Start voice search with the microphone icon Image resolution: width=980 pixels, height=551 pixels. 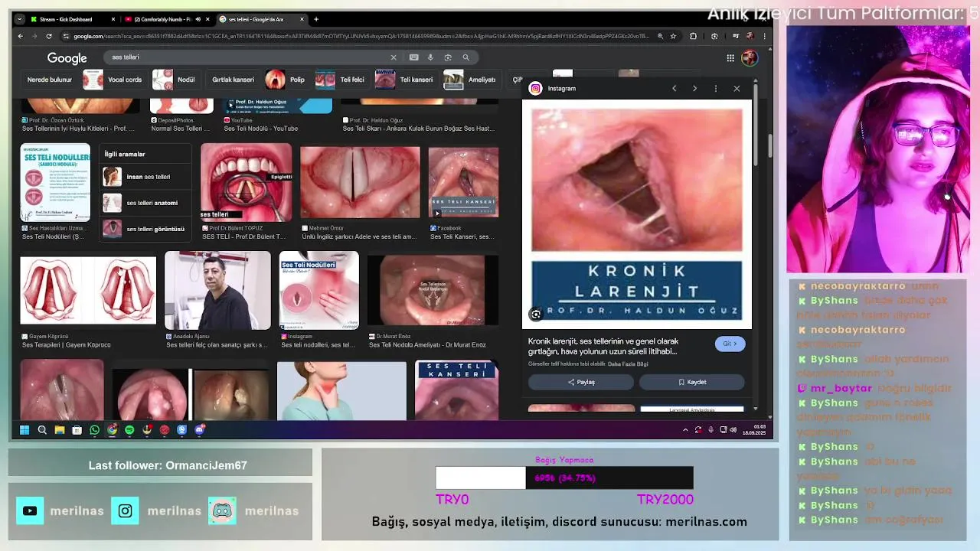tap(430, 57)
